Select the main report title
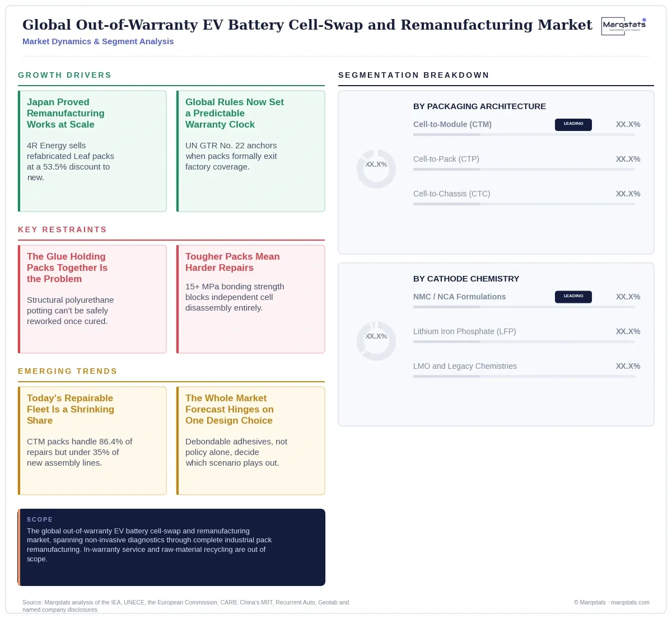This screenshot has height=619, width=672. [x=307, y=25]
